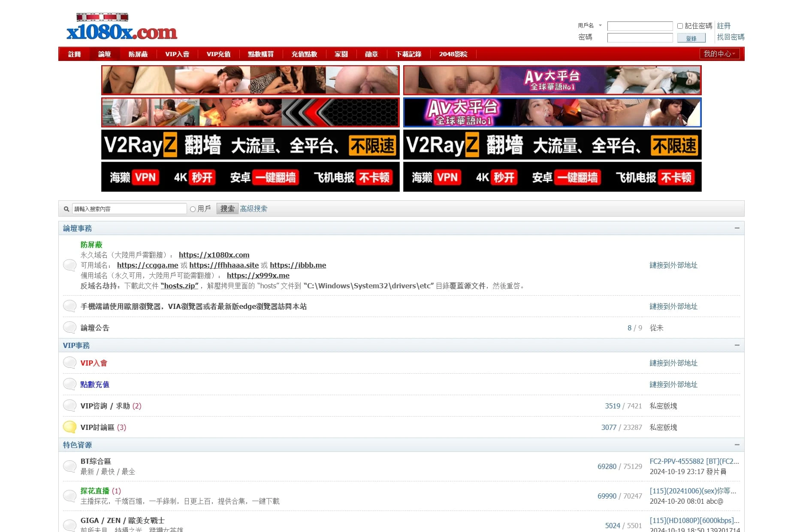Open the 論壇公告 forum
This screenshot has width=803, height=532.
coord(95,328)
